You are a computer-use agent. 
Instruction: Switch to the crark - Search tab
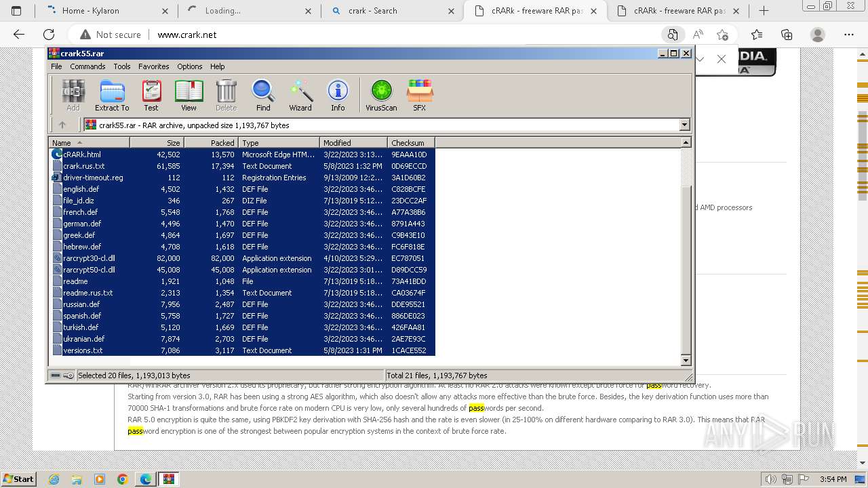coord(393,11)
